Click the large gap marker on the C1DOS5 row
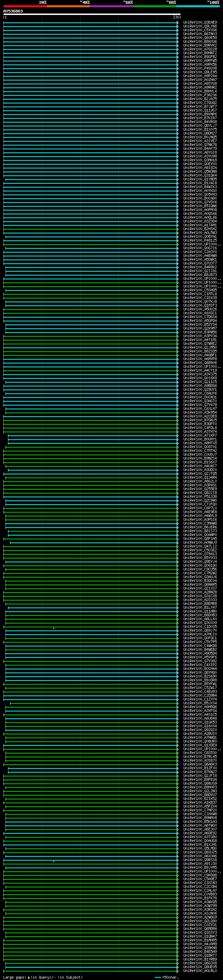223x980 pixels. (54, 628)
